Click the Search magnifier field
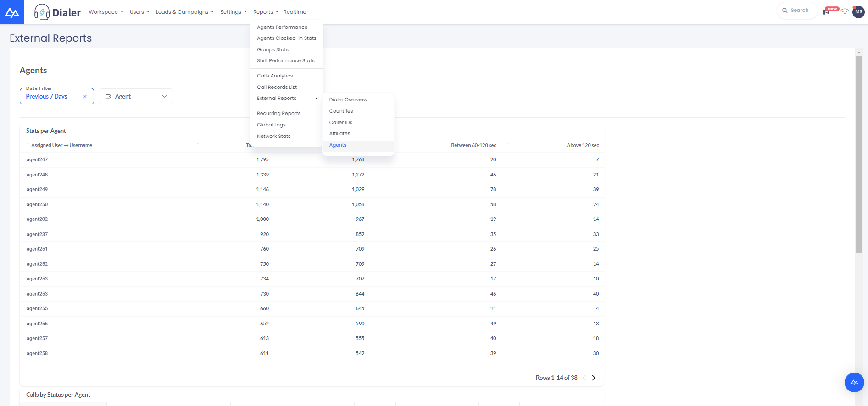The image size is (868, 406). (x=797, y=11)
